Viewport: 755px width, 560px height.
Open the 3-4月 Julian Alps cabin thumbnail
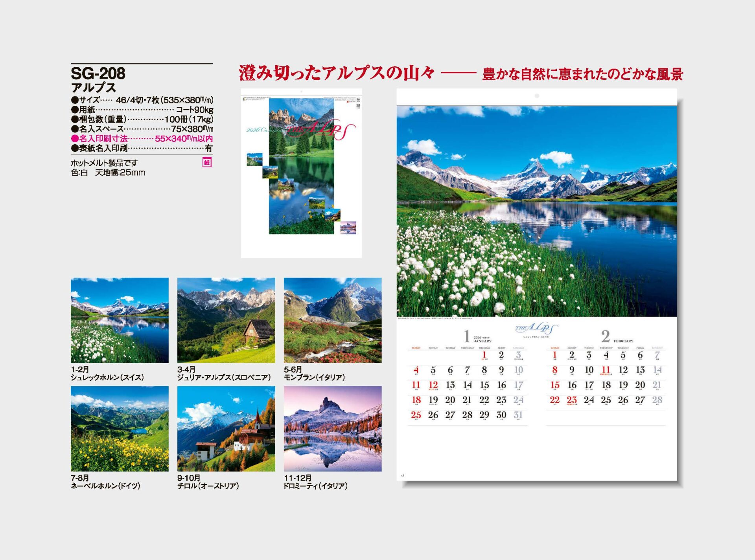coord(226,320)
